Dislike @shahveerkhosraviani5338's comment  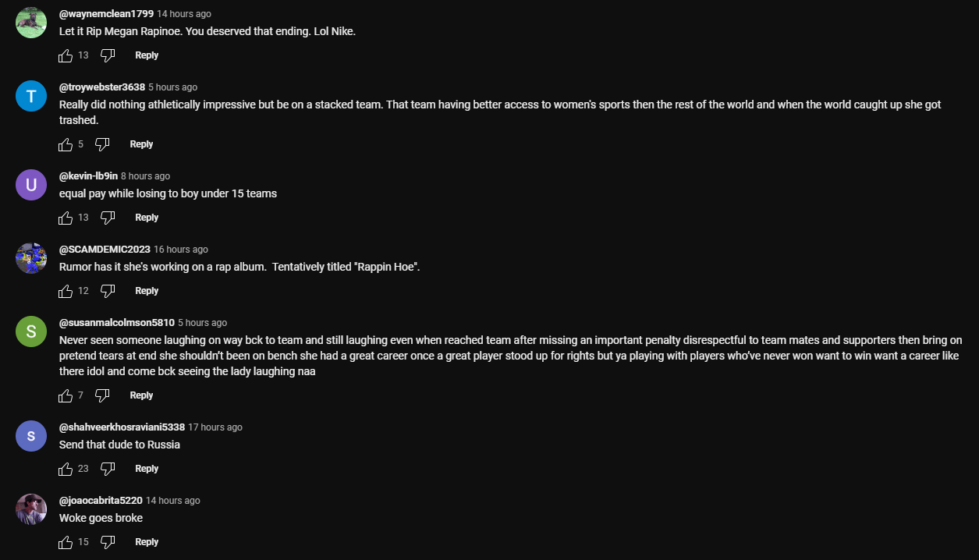pyautogui.click(x=108, y=469)
